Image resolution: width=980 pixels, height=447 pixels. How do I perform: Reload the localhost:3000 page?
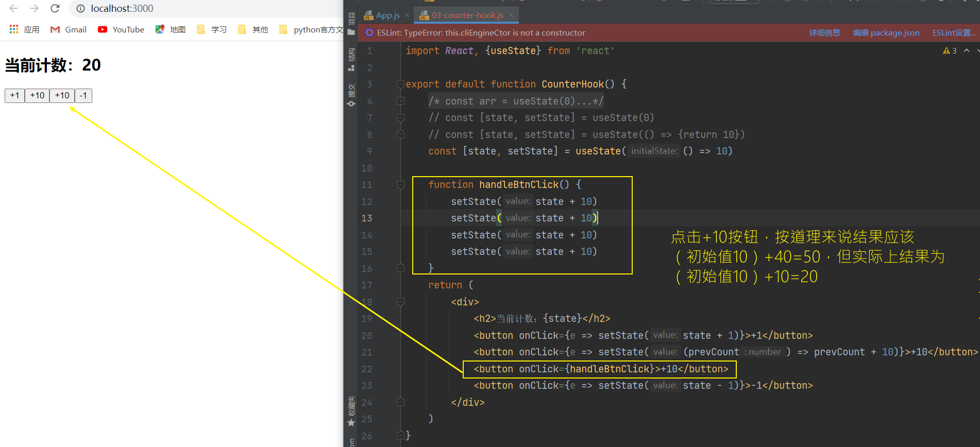tap(55, 8)
